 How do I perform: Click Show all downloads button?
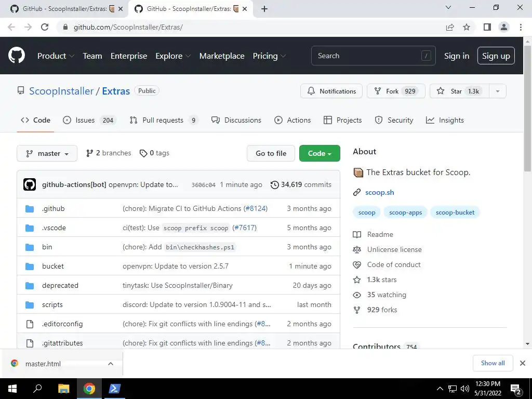point(493,363)
